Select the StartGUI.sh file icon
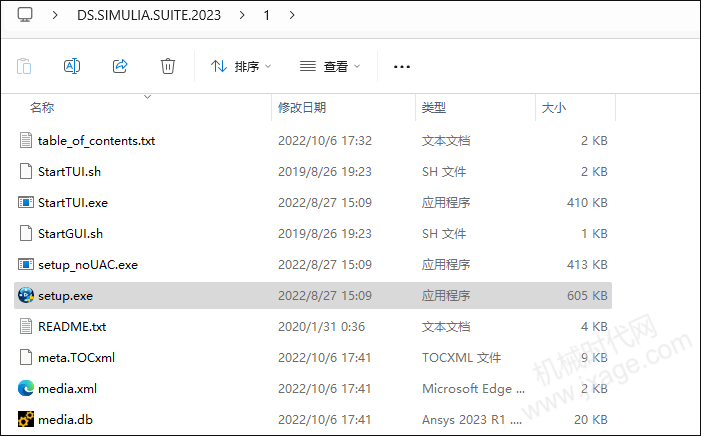 (26, 233)
